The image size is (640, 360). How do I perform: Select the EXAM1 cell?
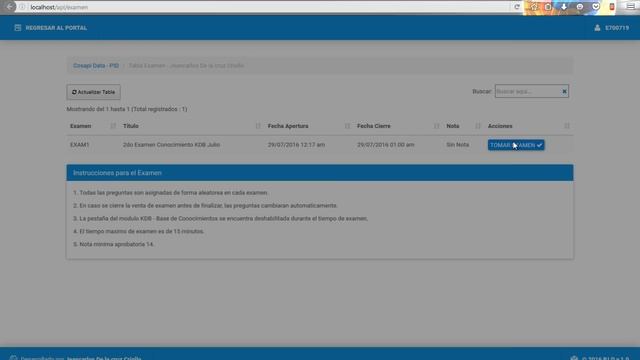80,144
